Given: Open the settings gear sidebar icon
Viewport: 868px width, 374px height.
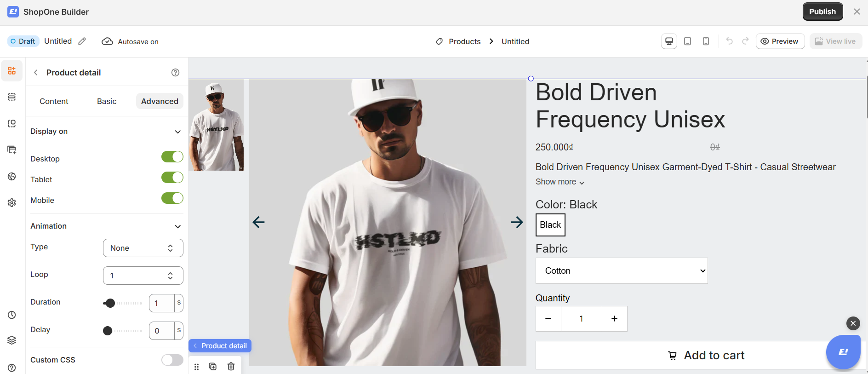Looking at the screenshot, I should pos(12,203).
